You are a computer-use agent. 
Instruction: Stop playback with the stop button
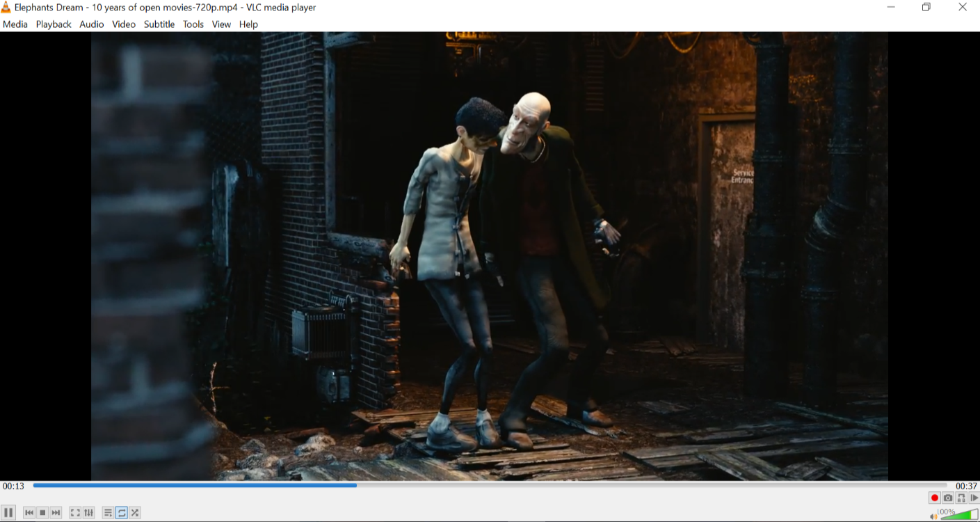point(42,513)
